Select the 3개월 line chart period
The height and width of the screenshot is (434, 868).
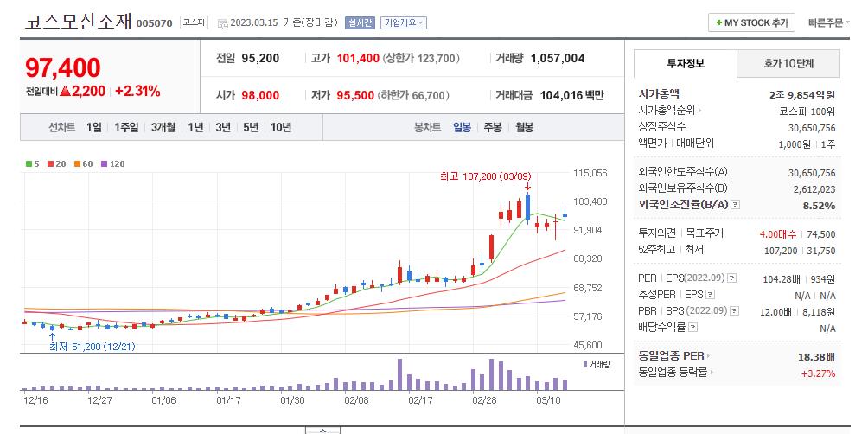coord(163,127)
